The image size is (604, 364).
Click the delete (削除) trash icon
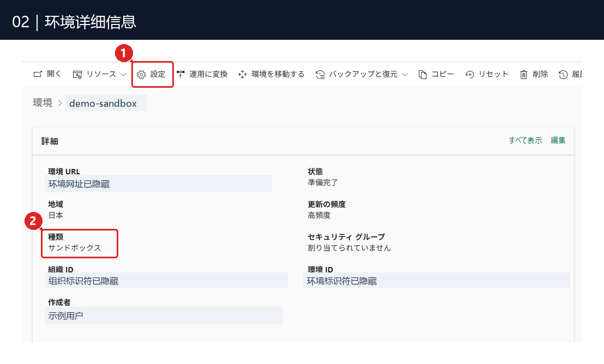(x=524, y=74)
